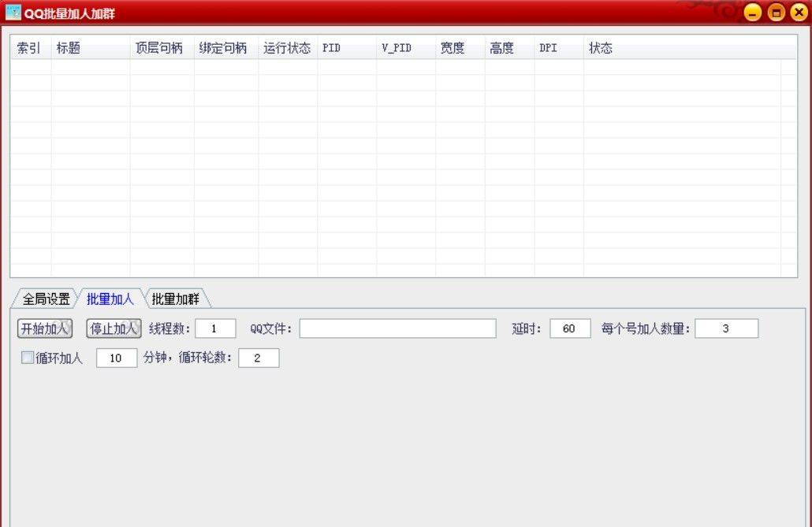Click the loop minutes field before 分钟
This screenshot has height=527, width=812.
click(x=117, y=358)
